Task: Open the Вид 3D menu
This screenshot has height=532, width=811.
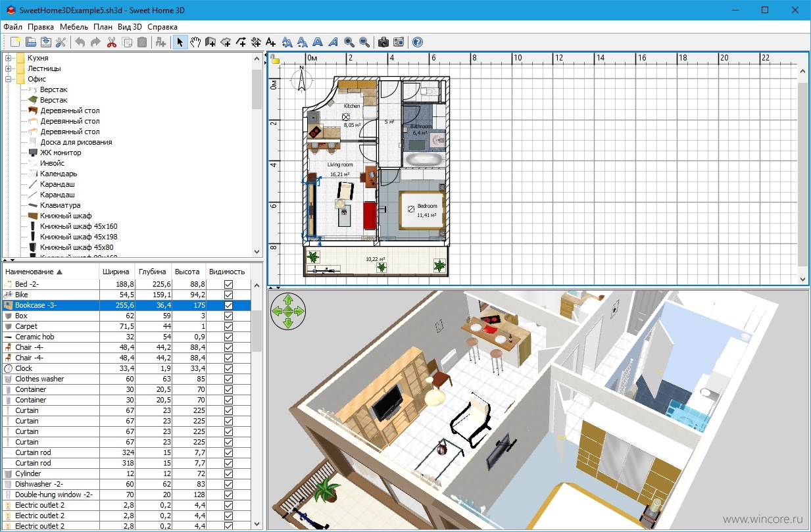Action: [x=130, y=27]
